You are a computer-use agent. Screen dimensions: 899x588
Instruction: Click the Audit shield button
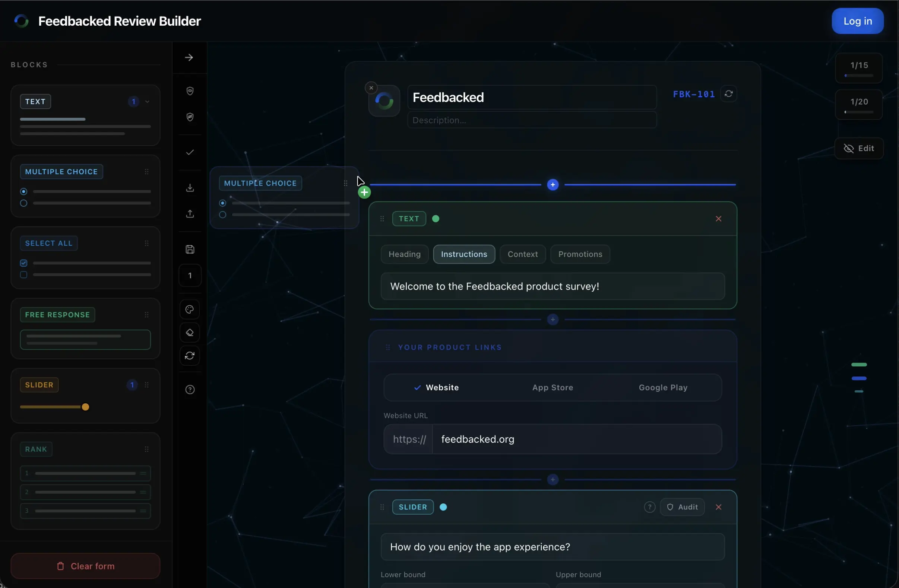[682, 507]
